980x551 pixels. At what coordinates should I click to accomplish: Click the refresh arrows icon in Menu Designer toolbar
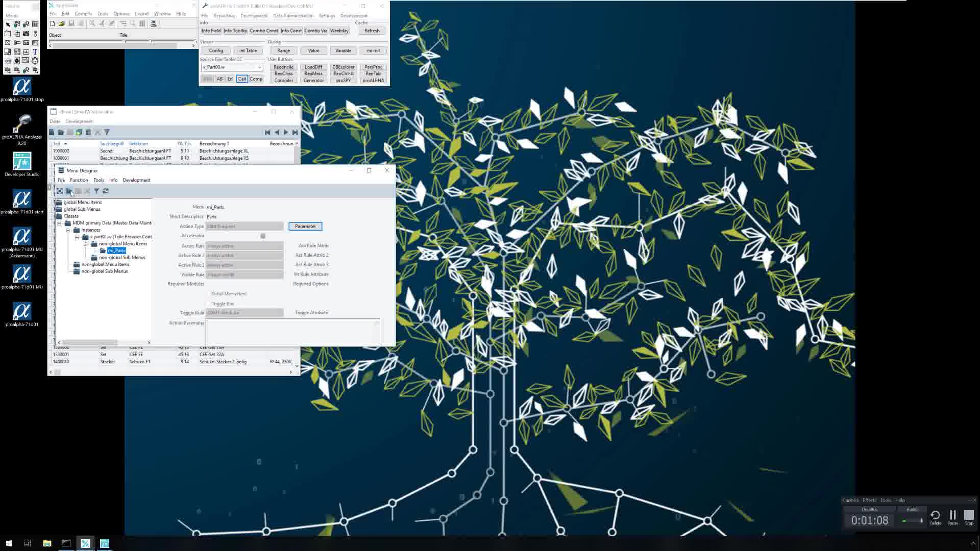click(106, 191)
